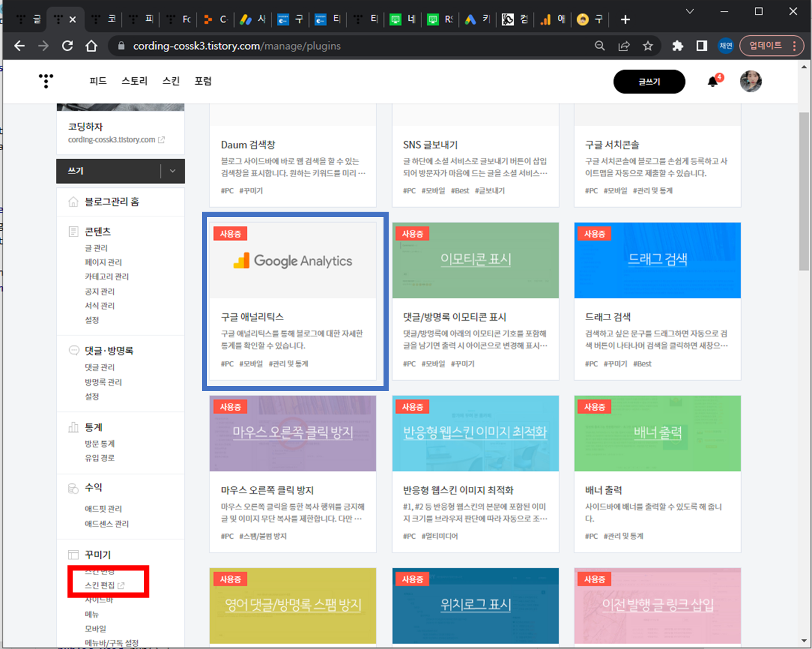Click the house icon beside 블로그관리 홈
The image size is (812, 649).
73,202
